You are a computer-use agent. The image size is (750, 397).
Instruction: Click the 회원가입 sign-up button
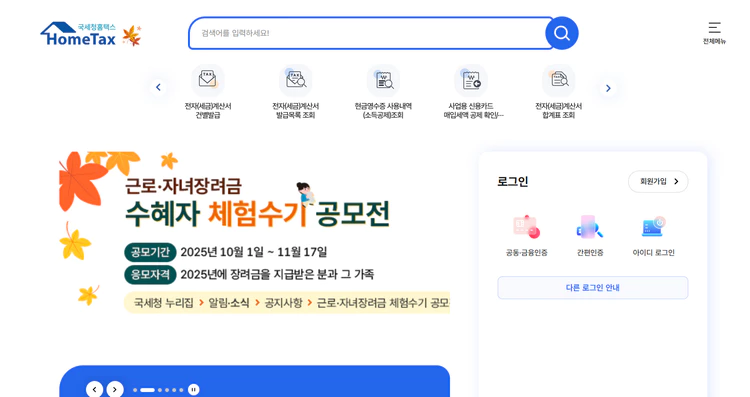point(658,181)
